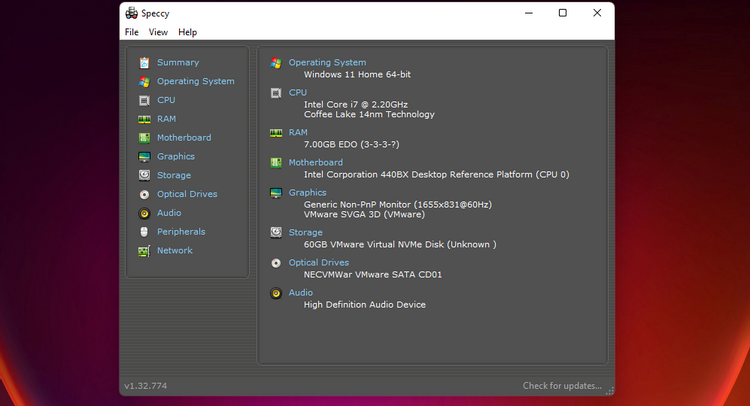Click the Audio speaker icon in sidebar

[x=144, y=213]
